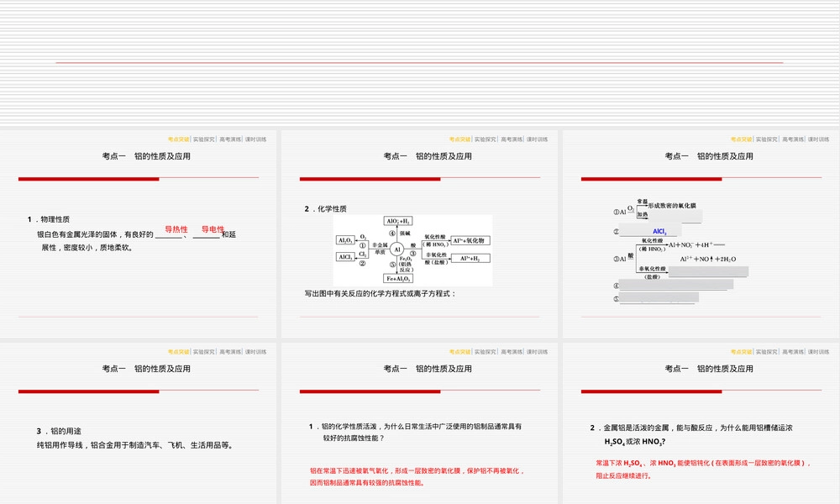Click the heading 3．铝的用途
The height and width of the screenshot is (504, 840).
point(59,431)
